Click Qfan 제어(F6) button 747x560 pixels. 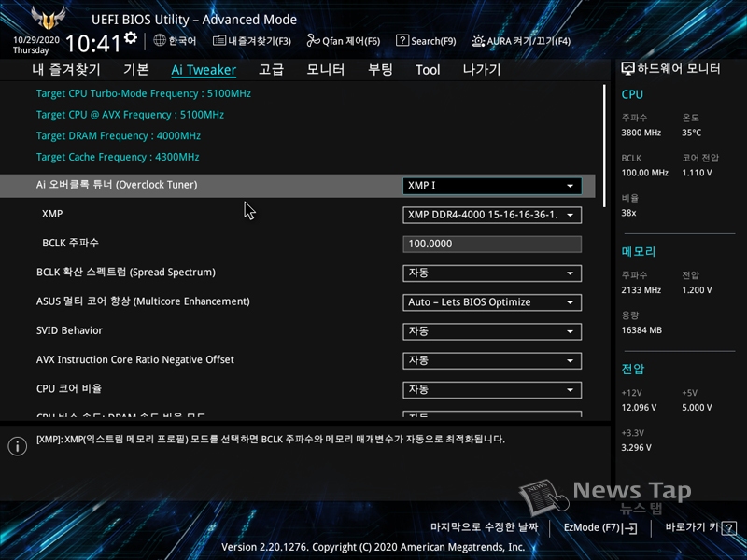tap(343, 41)
